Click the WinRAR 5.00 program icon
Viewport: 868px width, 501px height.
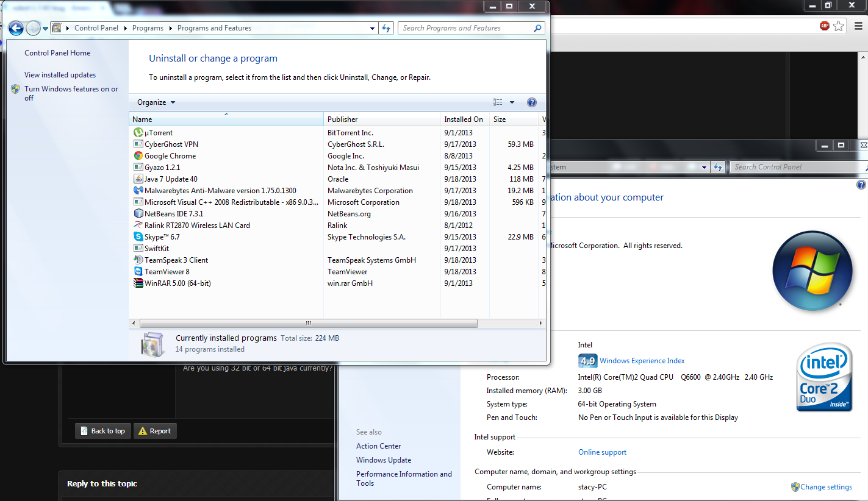click(x=138, y=283)
